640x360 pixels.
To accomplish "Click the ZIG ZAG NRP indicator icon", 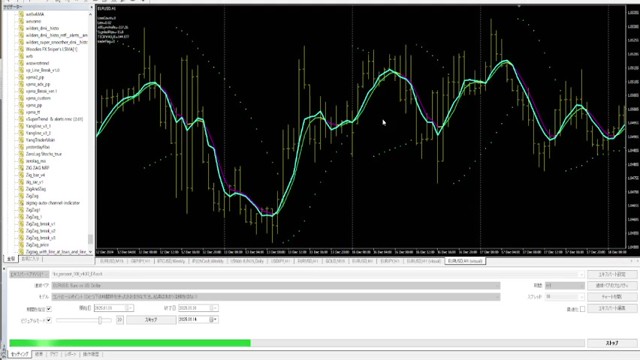I will point(22,168).
